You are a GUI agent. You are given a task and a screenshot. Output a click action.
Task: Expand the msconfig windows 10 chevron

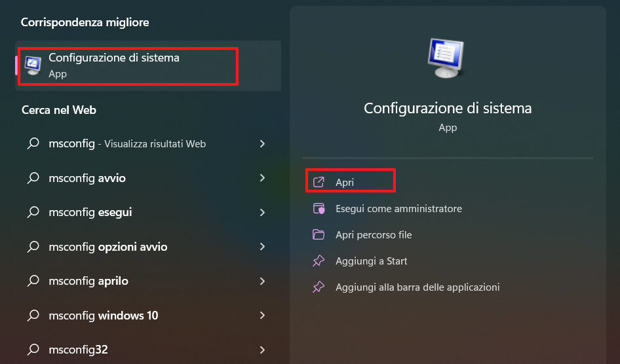coord(262,316)
